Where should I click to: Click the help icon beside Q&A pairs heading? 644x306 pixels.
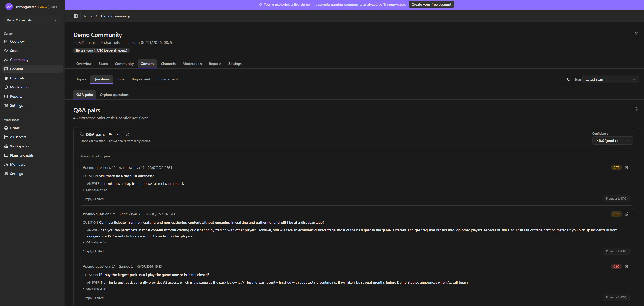click(x=636, y=109)
